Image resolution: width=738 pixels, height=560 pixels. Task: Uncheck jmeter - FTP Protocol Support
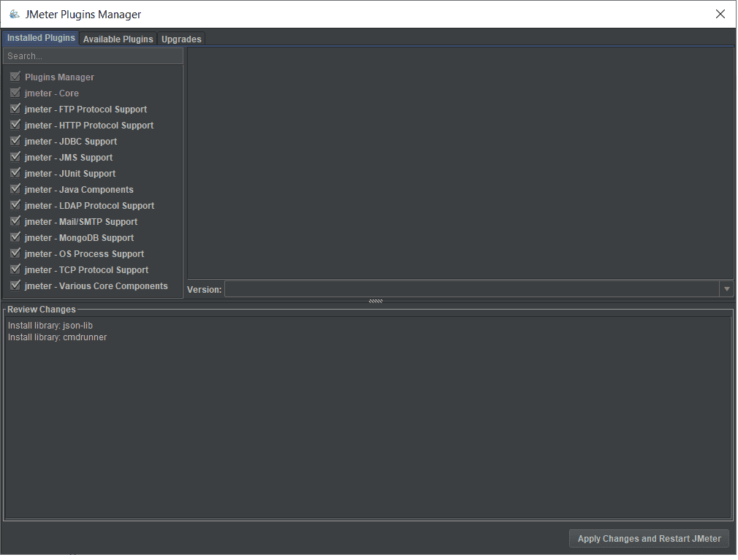(15, 109)
